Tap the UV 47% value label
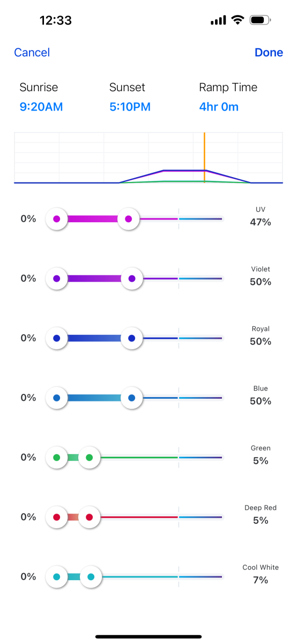The width and height of the screenshot is (297, 644). pos(261,222)
